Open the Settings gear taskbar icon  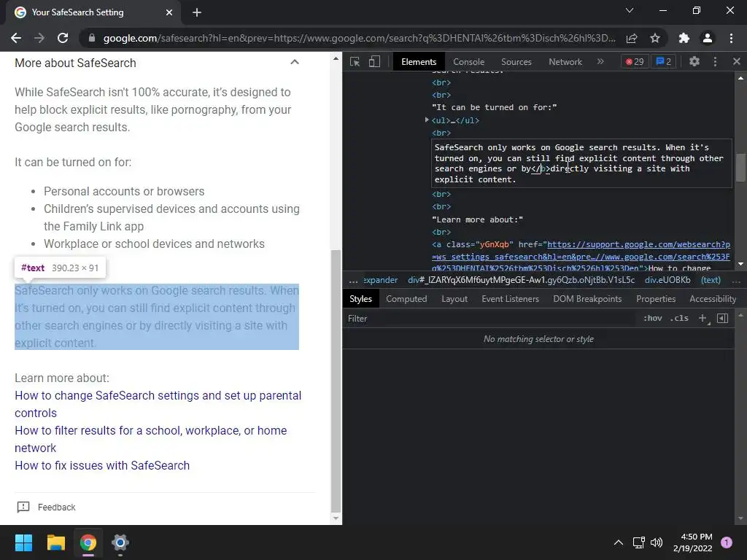tap(120, 542)
